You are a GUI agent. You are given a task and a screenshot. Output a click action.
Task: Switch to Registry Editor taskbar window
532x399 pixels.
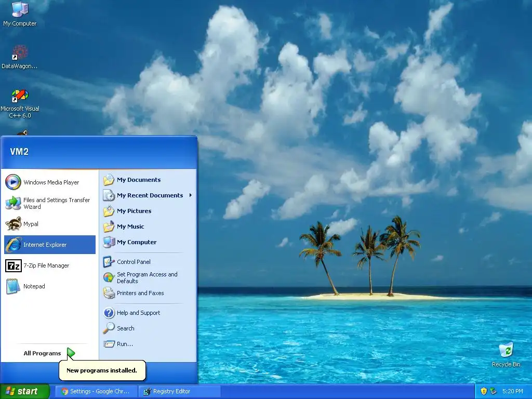pyautogui.click(x=180, y=392)
